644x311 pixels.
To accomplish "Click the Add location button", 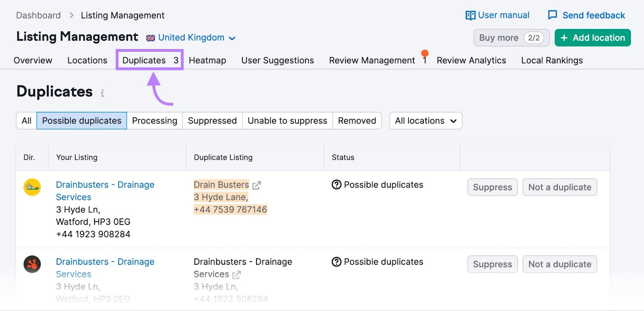I will tap(592, 38).
